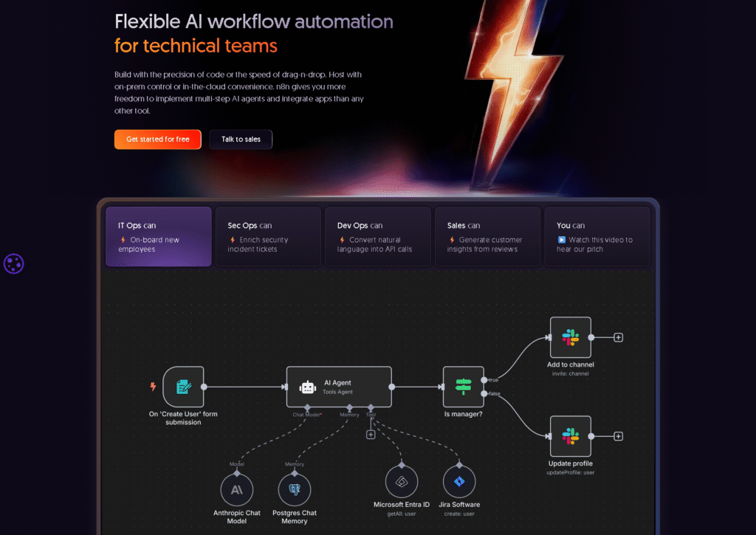This screenshot has width=756, height=535.
Task: Expand the plus button after Update profile
Action: [x=619, y=436]
